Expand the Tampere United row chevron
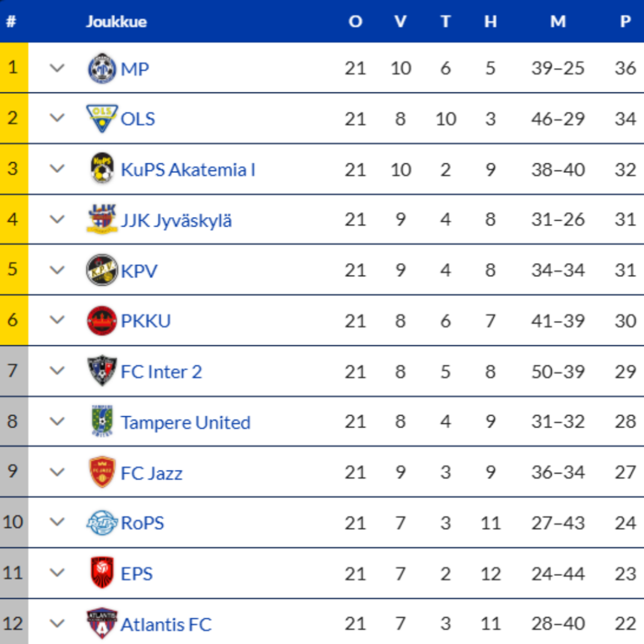The width and height of the screenshot is (644, 644). click(57, 421)
